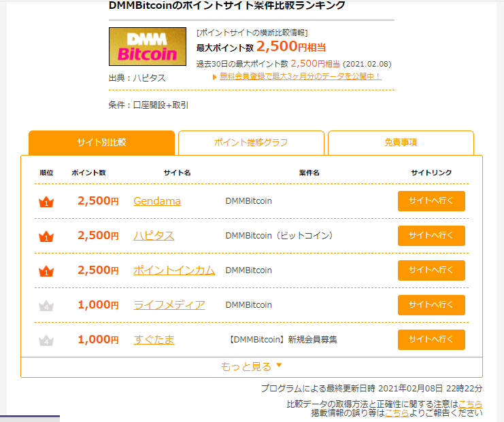Expand the もっと見る list
Image resolution: width=504 pixels, height=422 pixels.
[252, 367]
